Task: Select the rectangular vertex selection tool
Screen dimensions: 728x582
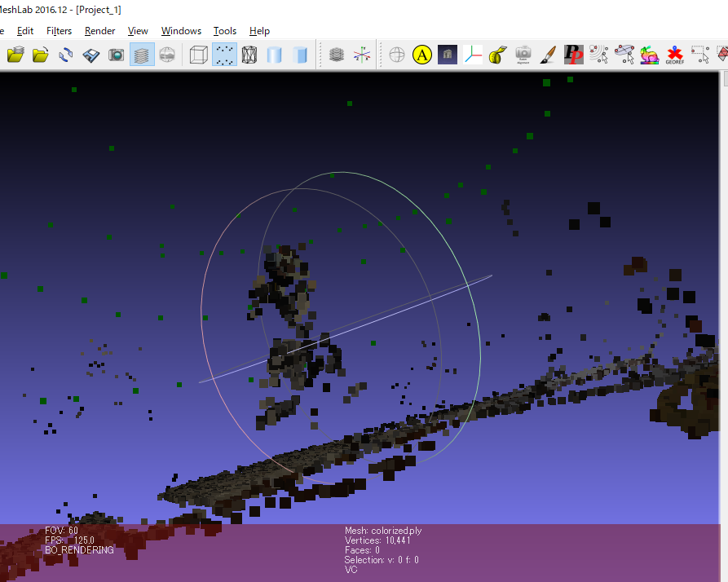Action: coord(700,55)
